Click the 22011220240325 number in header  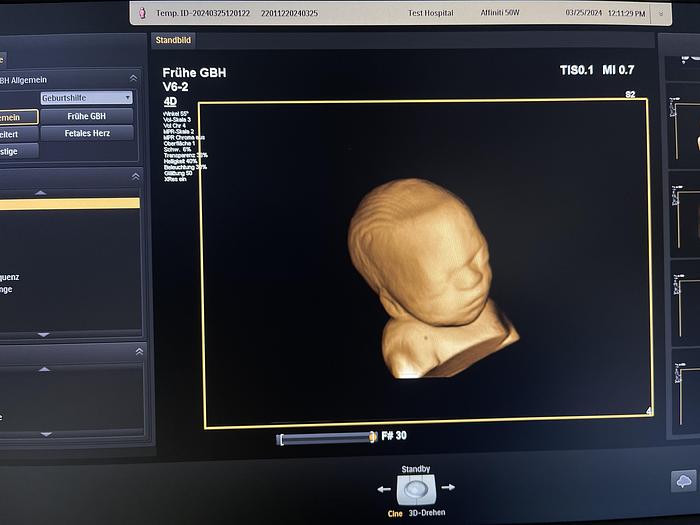click(x=289, y=13)
